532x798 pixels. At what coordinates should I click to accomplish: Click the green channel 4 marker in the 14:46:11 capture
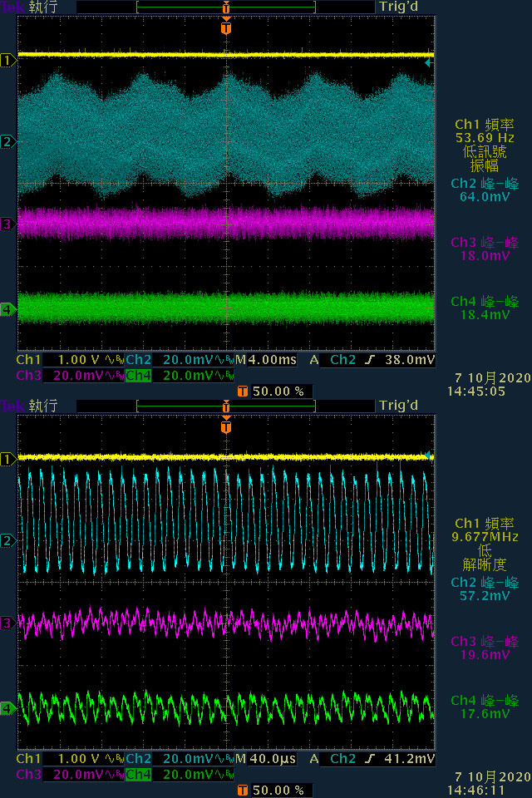coord(7,708)
